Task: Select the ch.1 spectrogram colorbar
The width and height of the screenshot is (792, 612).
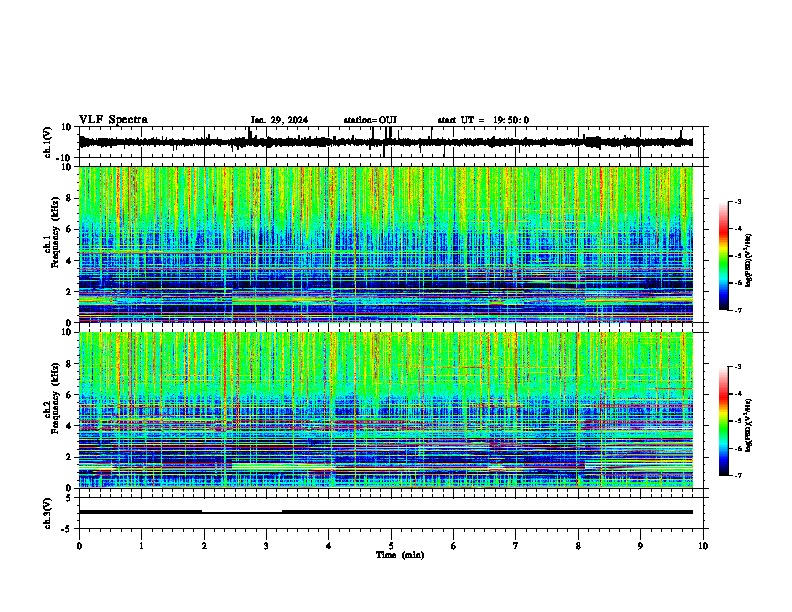Action: pos(723,256)
